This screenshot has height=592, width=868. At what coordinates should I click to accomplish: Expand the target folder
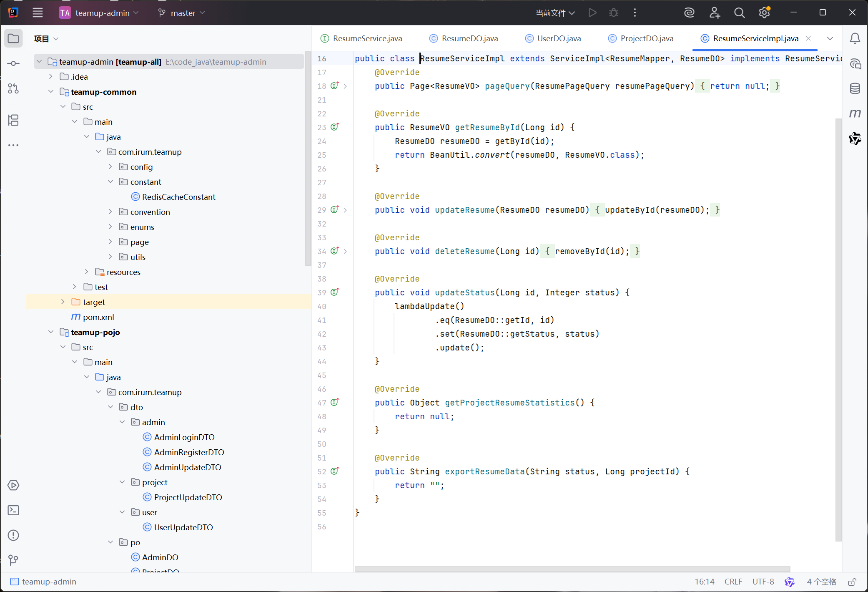pos(63,302)
